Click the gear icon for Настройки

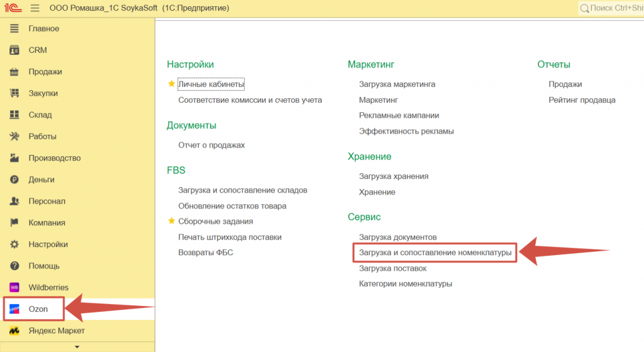coord(14,244)
